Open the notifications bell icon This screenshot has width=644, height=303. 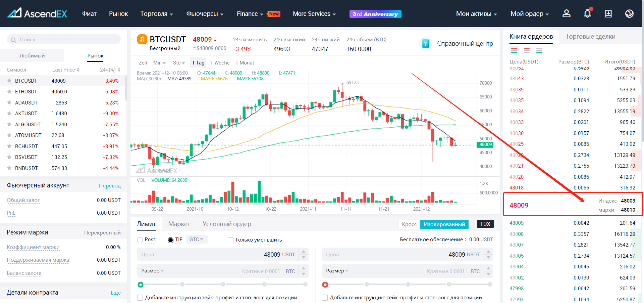[588, 13]
